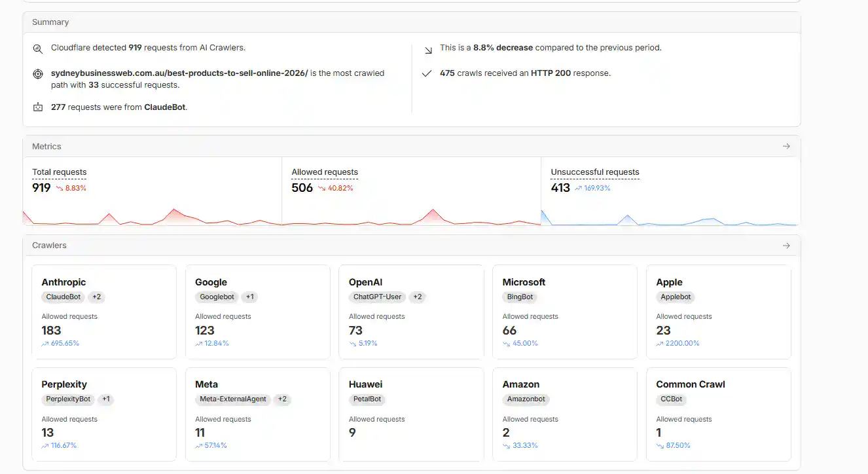Click the OpenAI crawler card title
Screen dimensions: 868x474
(365, 282)
